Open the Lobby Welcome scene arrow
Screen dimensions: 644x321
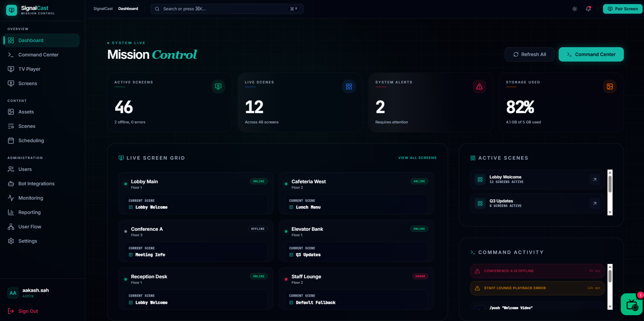tap(595, 179)
